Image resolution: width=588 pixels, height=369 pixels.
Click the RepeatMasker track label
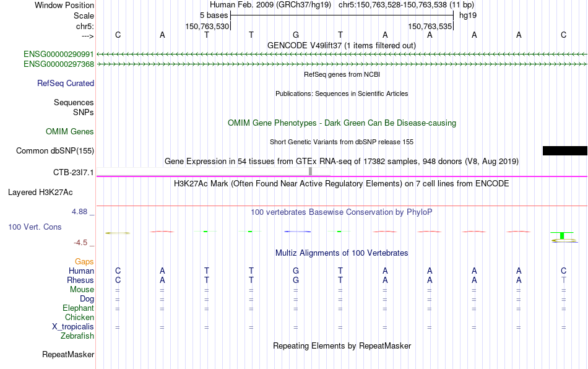point(68,354)
